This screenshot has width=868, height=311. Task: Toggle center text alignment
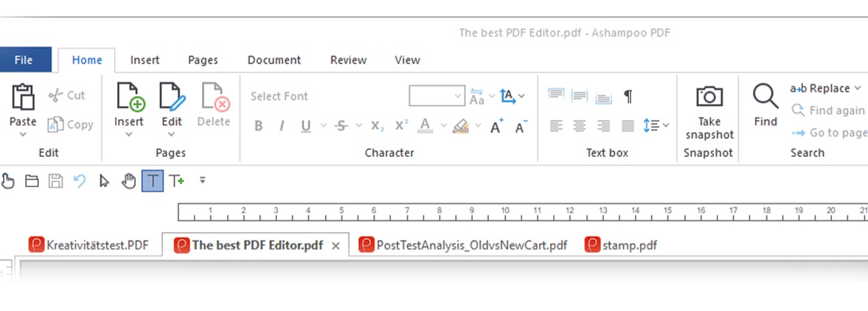tap(580, 126)
